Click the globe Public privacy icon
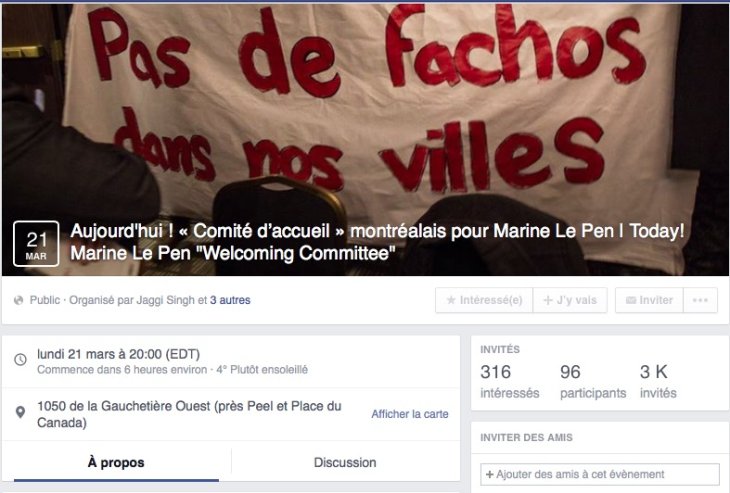730x493 pixels. [x=19, y=300]
